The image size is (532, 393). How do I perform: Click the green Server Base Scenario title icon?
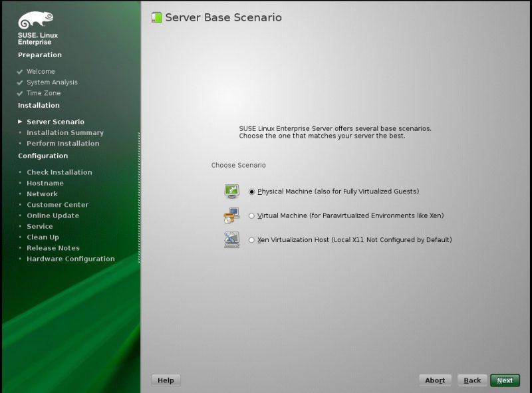pyautogui.click(x=157, y=18)
